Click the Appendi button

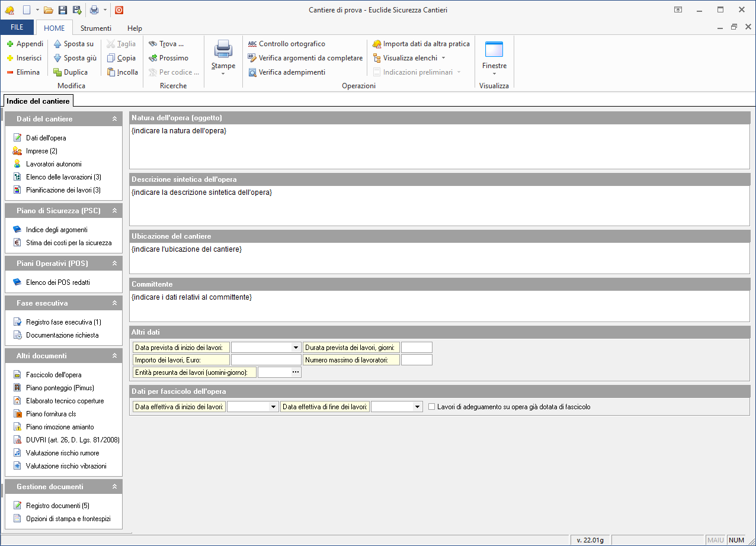coord(25,44)
